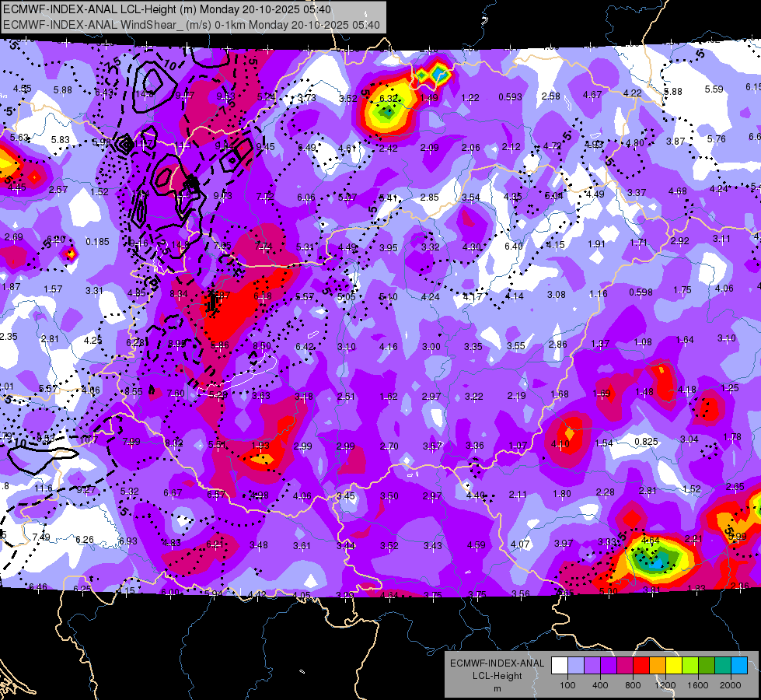This screenshot has height=700, width=761.
Task: Click the wind shear value 1.07
Action: click(x=518, y=445)
